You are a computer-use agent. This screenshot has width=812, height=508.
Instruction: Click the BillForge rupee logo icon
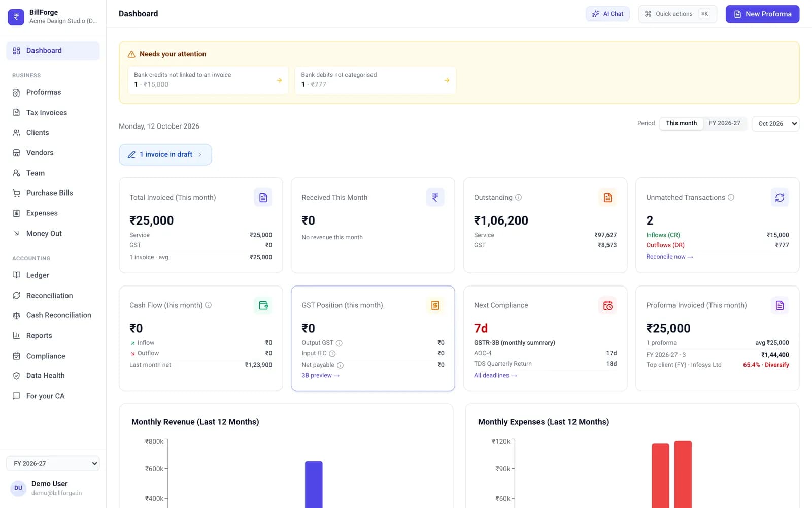point(16,17)
